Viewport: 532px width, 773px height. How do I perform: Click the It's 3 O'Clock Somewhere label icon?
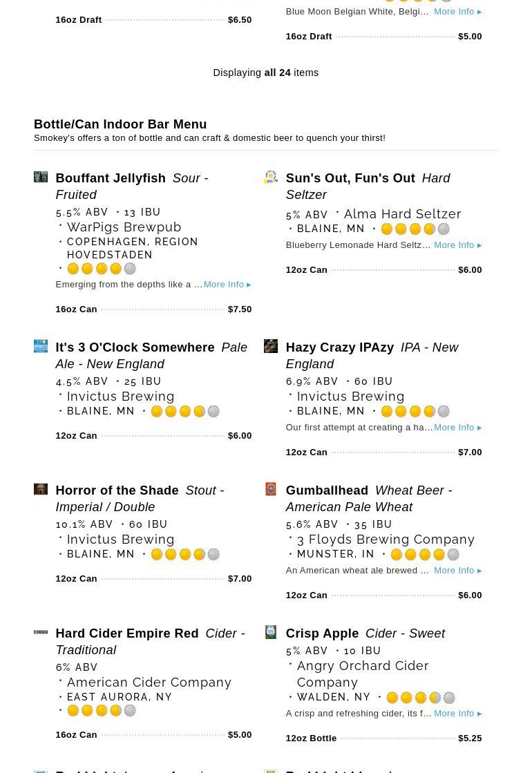[x=41, y=346]
